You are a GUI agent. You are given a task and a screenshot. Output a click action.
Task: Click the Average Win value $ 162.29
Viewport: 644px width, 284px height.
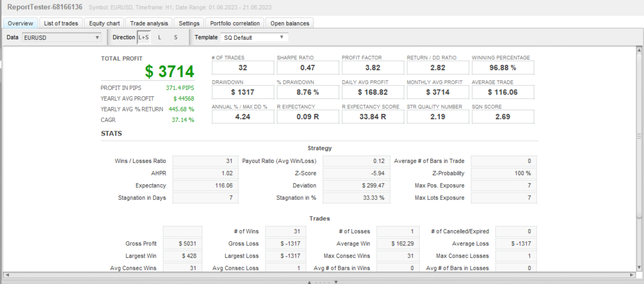(398, 244)
